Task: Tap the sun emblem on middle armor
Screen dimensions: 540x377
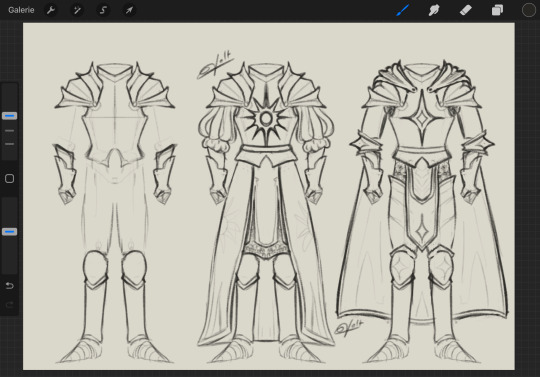Action: pyautogui.click(x=266, y=119)
